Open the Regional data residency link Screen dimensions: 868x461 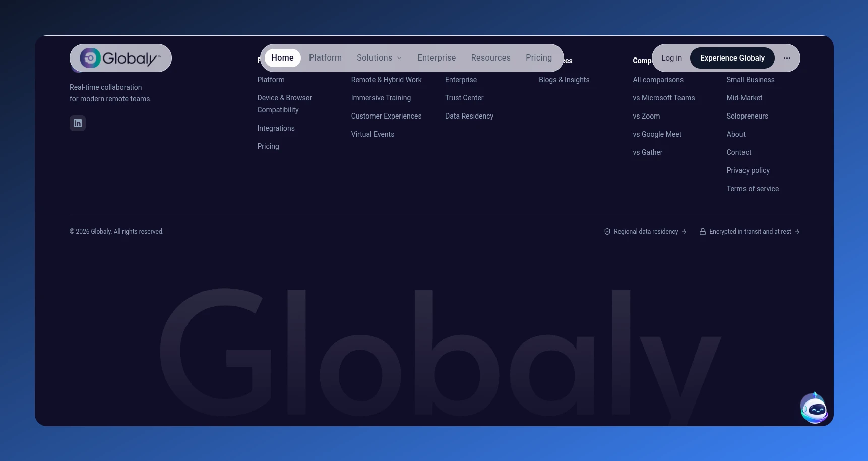point(645,232)
